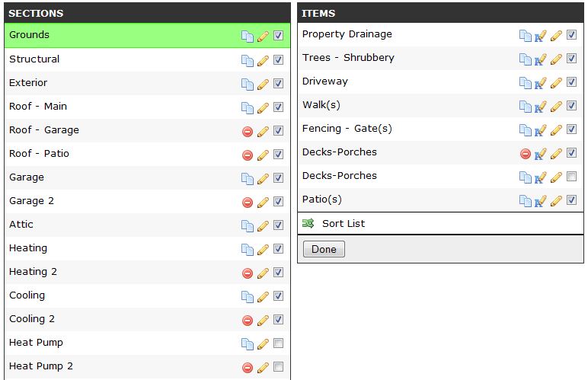
Task: Click the Sort List shuffle icon
Action: point(308,223)
